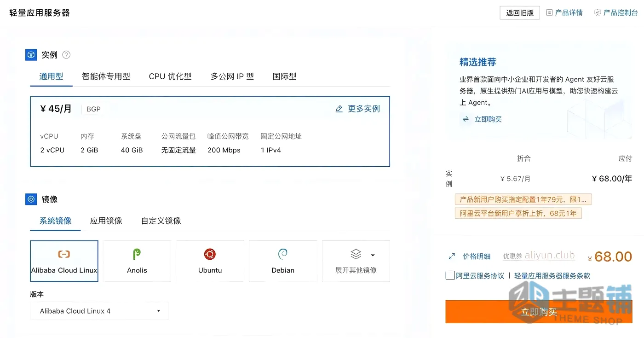Click the 返回旧版 button
This screenshot has height=338, width=644.
point(520,13)
